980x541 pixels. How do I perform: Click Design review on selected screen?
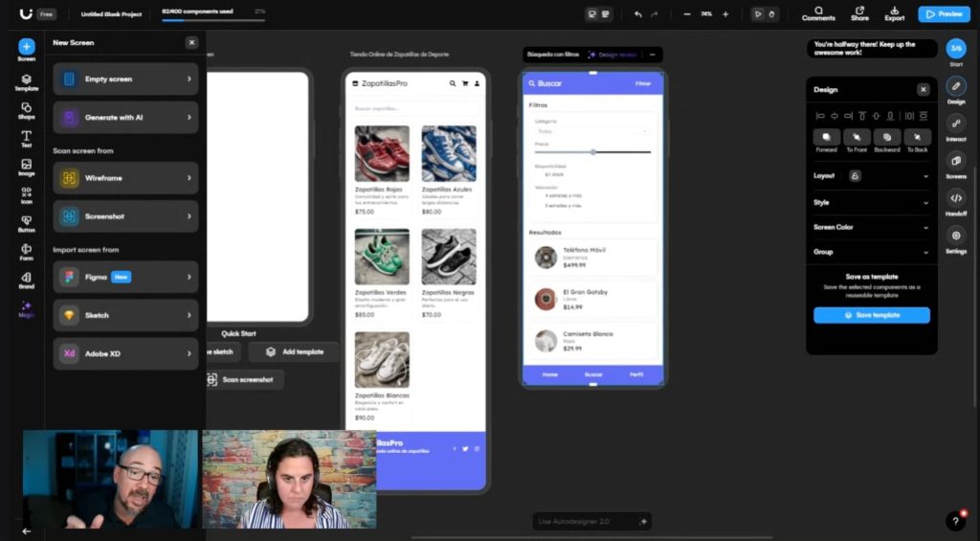click(613, 55)
